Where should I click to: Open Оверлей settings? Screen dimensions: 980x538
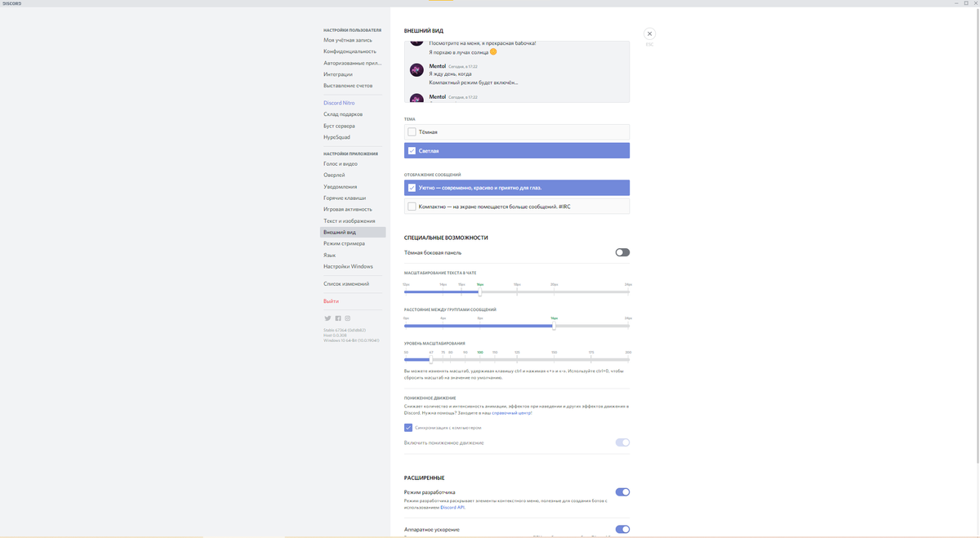click(353, 176)
